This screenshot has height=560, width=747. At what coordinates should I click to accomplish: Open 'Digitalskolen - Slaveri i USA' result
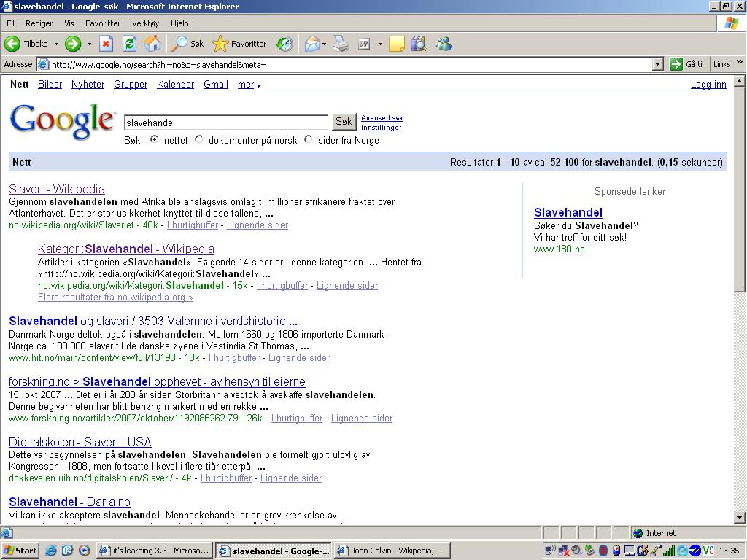pos(80,442)
